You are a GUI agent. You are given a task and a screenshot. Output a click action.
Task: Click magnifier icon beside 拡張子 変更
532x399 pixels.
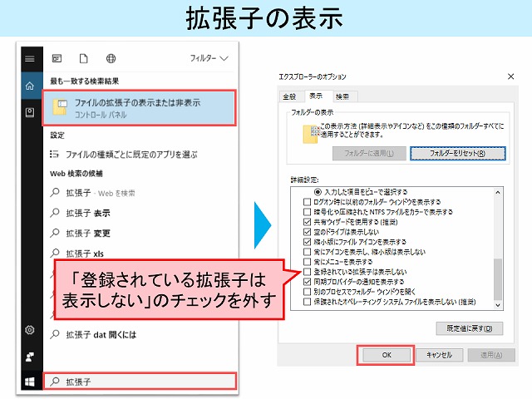55,233
